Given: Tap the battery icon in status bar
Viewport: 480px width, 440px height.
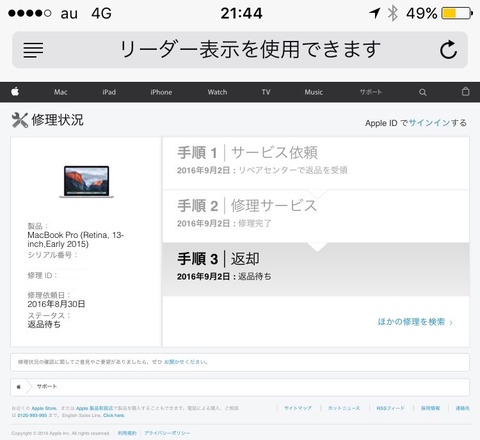Looking at the screenshot, I should 457,13.
